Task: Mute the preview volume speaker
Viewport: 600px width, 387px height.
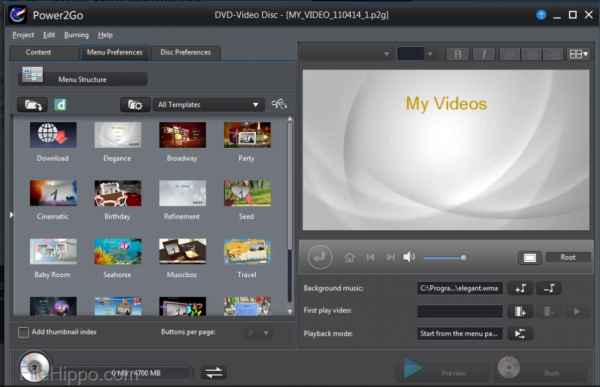Action: [x=409, y=257]
